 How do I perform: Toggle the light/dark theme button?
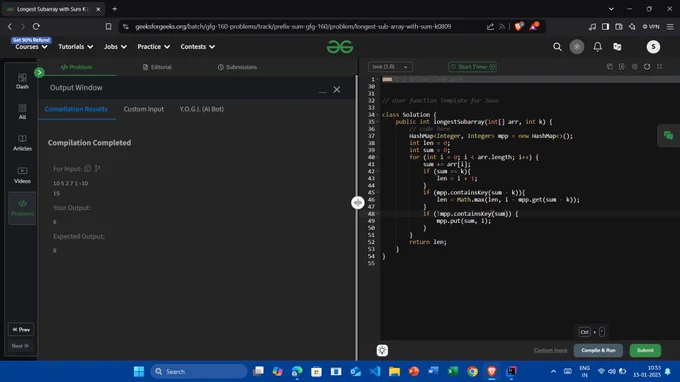(x=577, y=47)
